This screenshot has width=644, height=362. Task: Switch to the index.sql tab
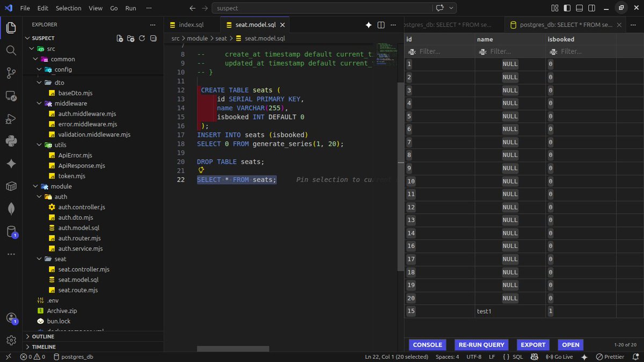click(x=191, y=25)
